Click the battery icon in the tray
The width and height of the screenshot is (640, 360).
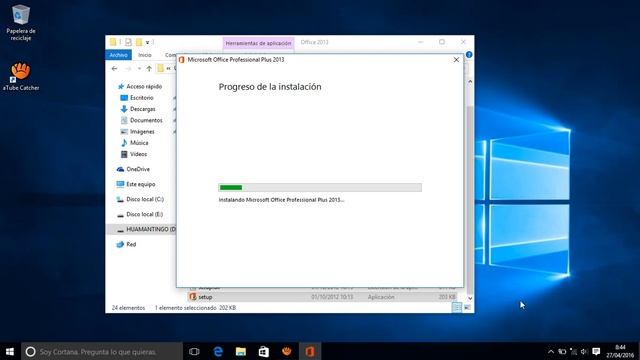562,351
